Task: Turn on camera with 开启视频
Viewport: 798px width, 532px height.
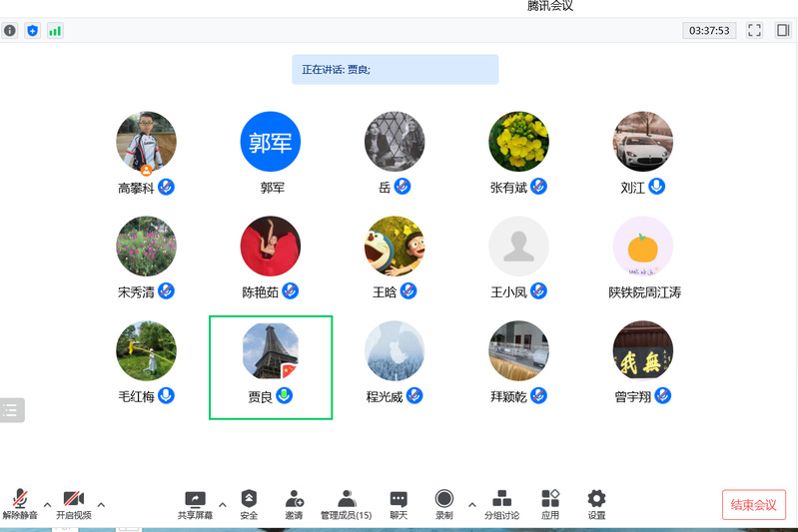Action: coord(73,504)
